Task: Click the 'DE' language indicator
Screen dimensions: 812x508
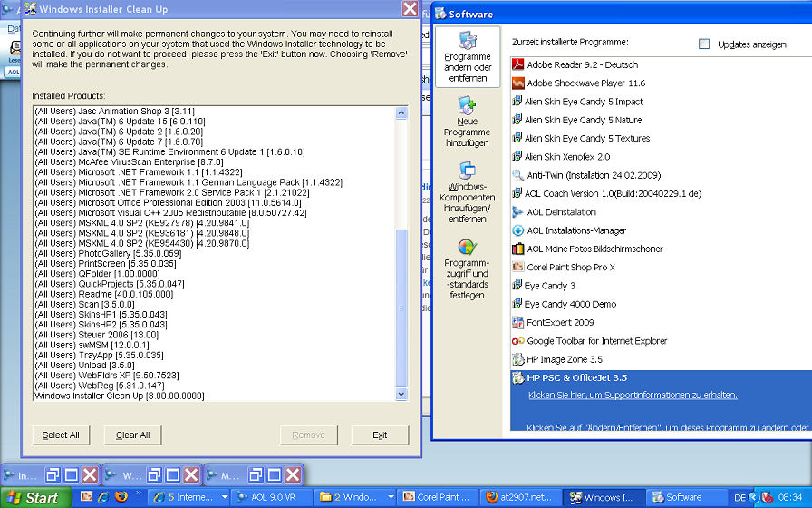Action: point(739,498)
